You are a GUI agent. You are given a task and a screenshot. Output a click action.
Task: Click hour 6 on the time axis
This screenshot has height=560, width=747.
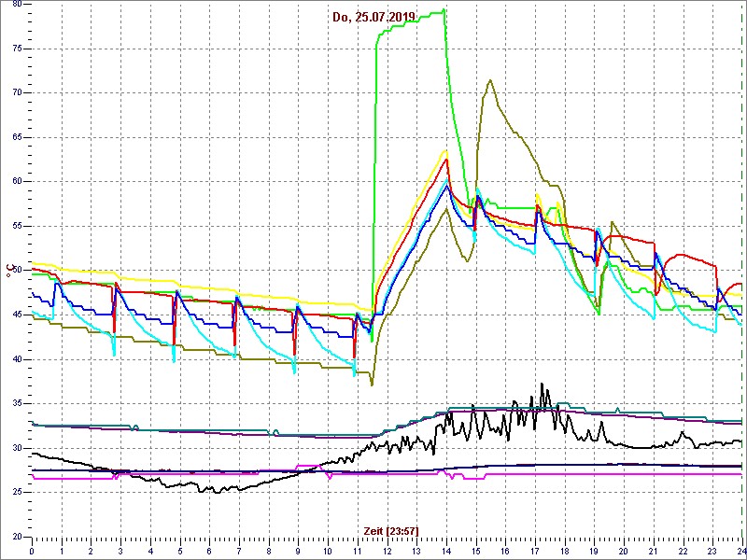pos(209,551)
